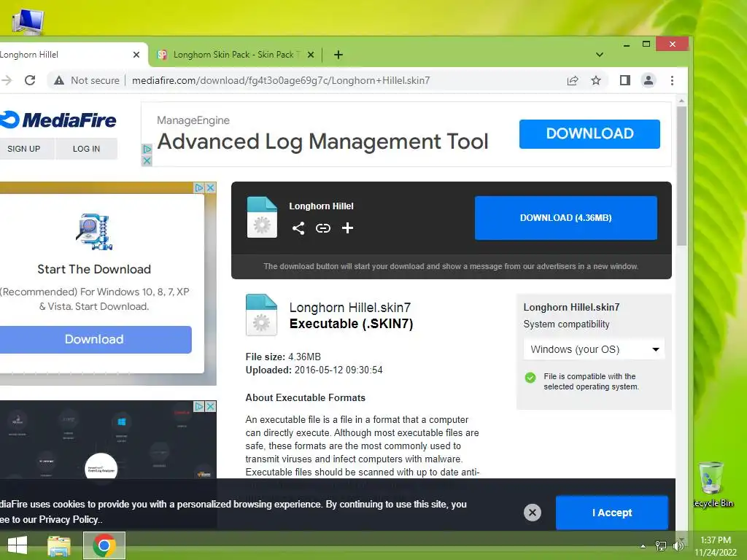This screenshot has height=560, width=747.
Task: Select the Recycle Bin desktop icon
Action: [712, 485]
